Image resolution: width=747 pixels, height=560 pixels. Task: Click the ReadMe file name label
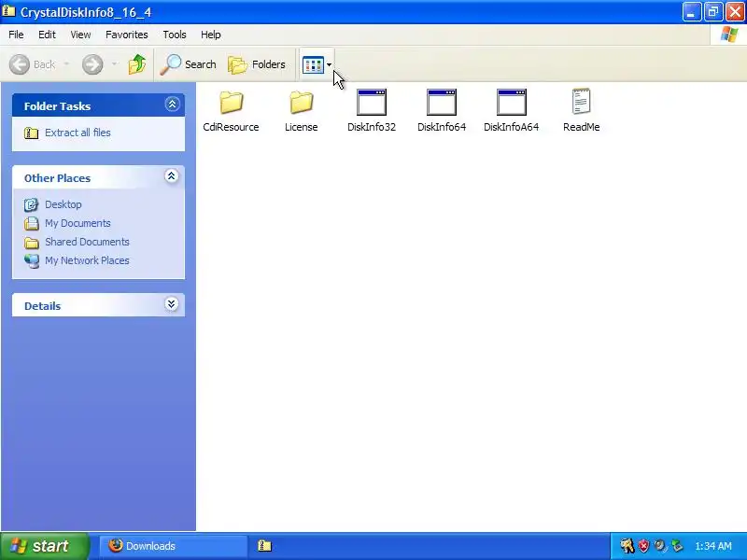(x=581, y=127)
